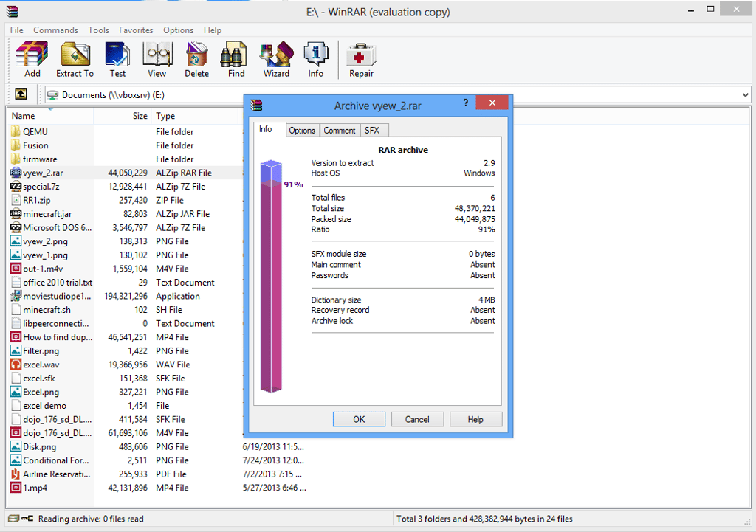Close the Archive vyew_2.rar dialog
Image resolution: width=756 pixels, height=532 pixels.
point(492,103)
